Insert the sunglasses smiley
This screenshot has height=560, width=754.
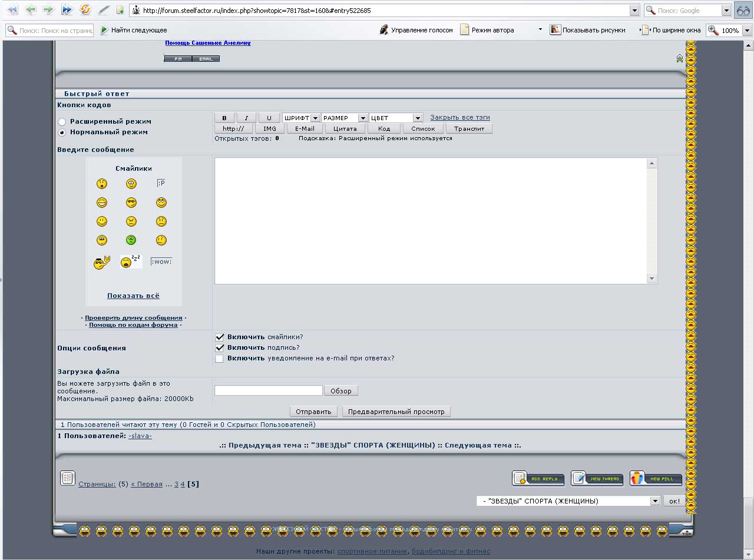point(131,203)
